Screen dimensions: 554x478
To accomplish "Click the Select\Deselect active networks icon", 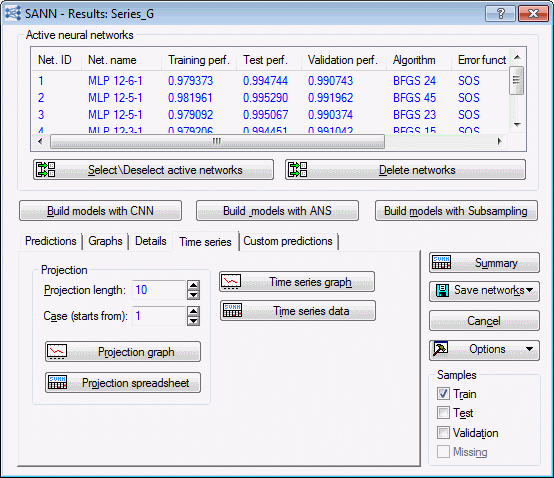I will [x=46, y=170].
